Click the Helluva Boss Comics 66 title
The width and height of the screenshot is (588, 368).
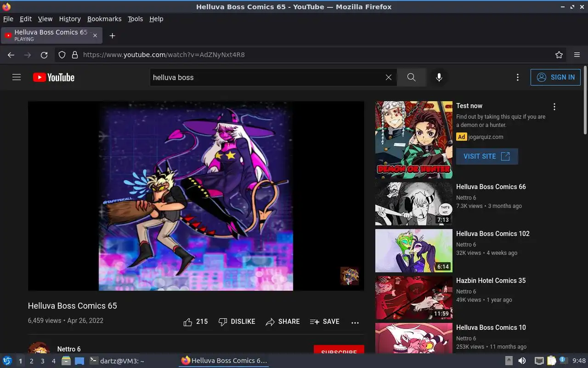pyautogui.click(x=491, y=187)
